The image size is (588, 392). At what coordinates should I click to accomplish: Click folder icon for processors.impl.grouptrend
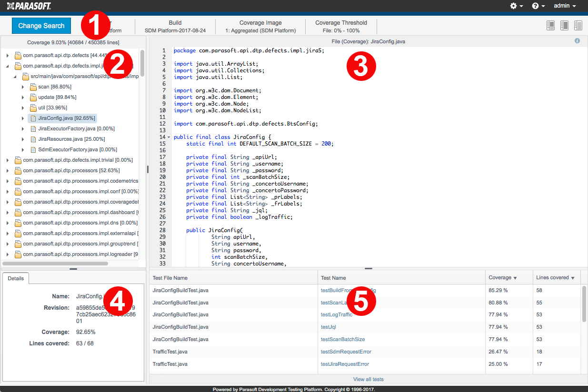coord(18,244)
